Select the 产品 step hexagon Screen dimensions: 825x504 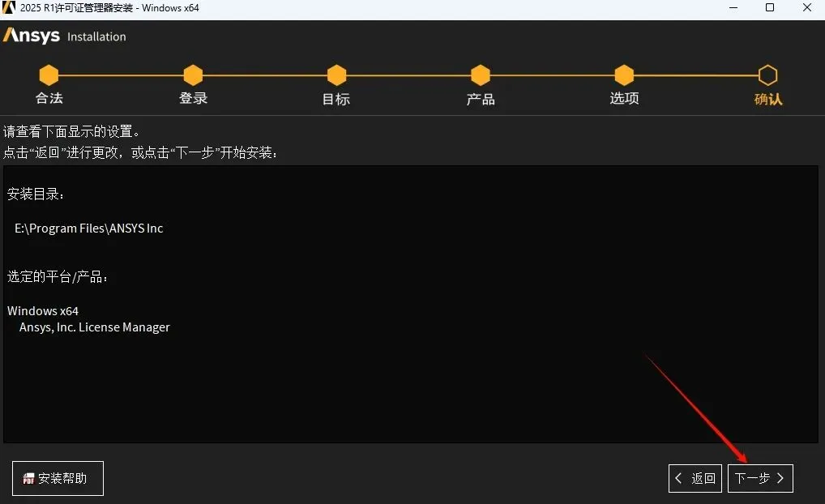coord(481,75)
